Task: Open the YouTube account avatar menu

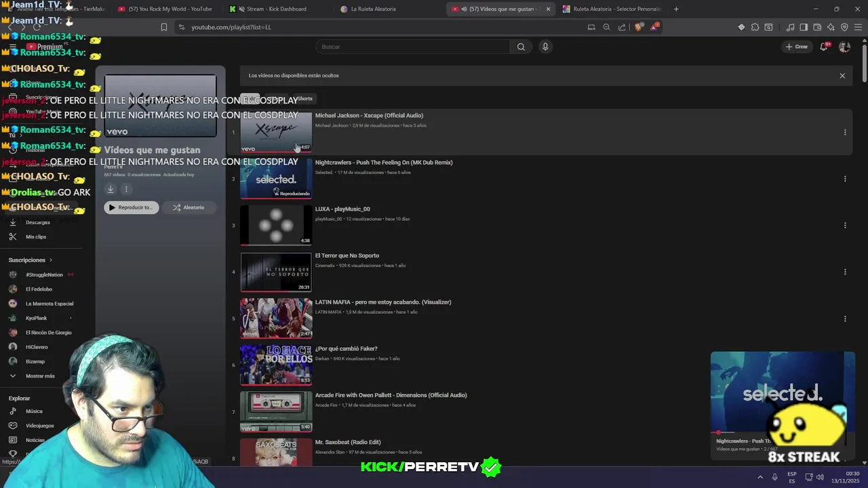Action: (844, 47)
